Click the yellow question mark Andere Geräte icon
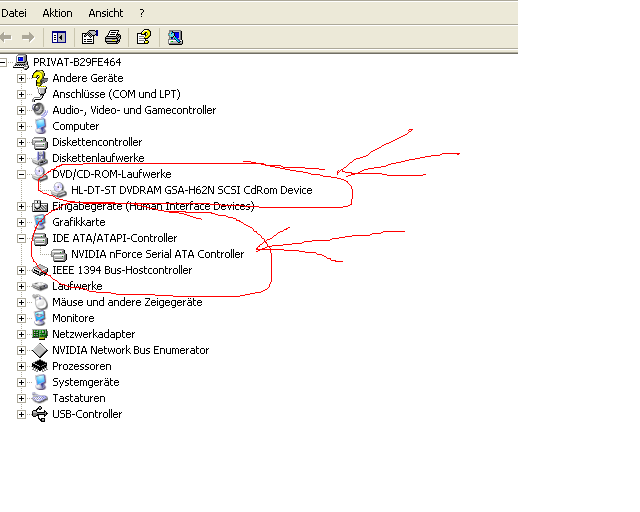The width and height of the screenshot is (640, 512). pos(40,78)
